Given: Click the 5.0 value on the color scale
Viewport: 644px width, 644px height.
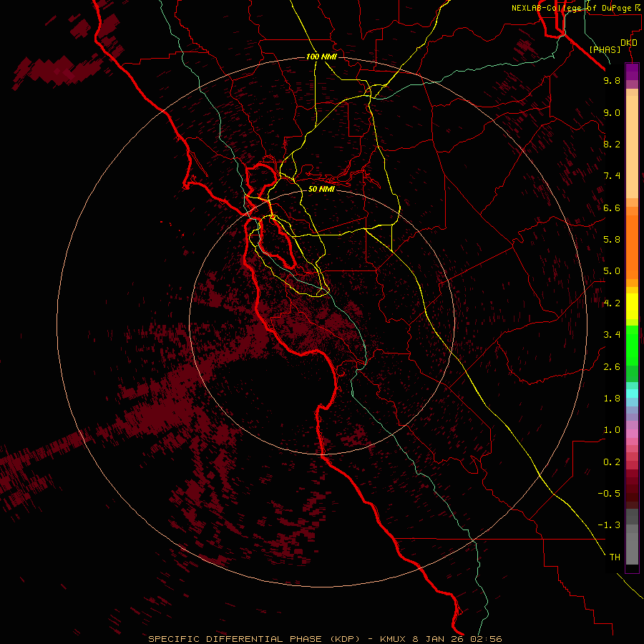Looking at the screenshot, I should click(x=612, y=271).
